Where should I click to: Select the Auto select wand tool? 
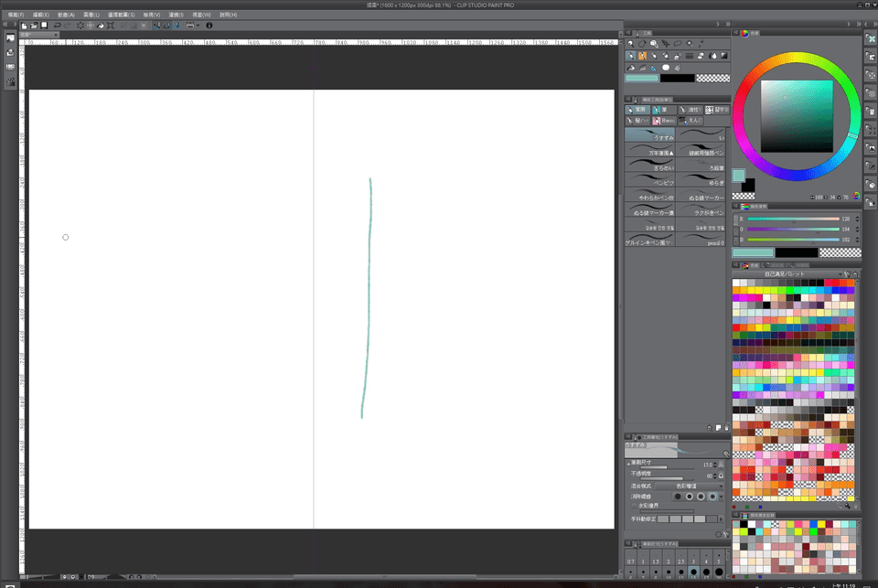(690, 44)
